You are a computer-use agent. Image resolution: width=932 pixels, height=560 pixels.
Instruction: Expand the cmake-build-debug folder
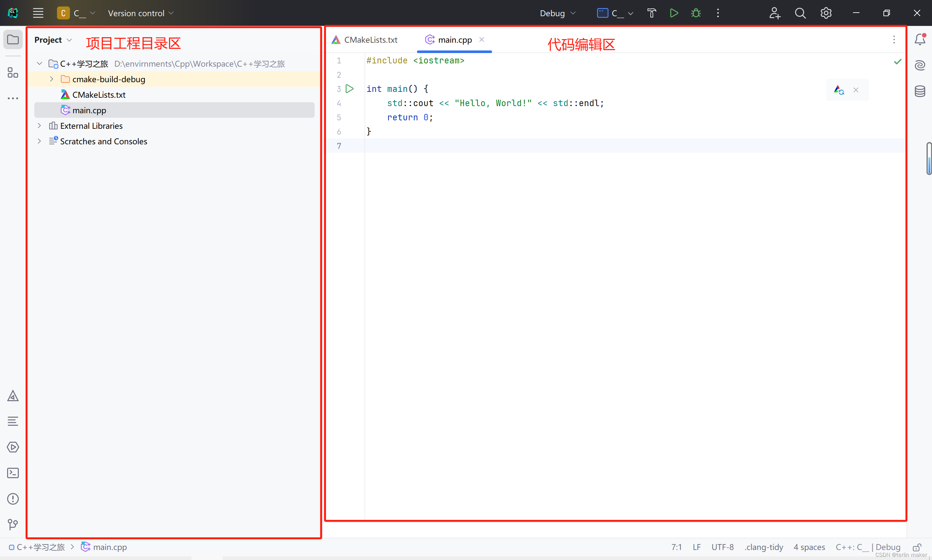coord(52,79)
